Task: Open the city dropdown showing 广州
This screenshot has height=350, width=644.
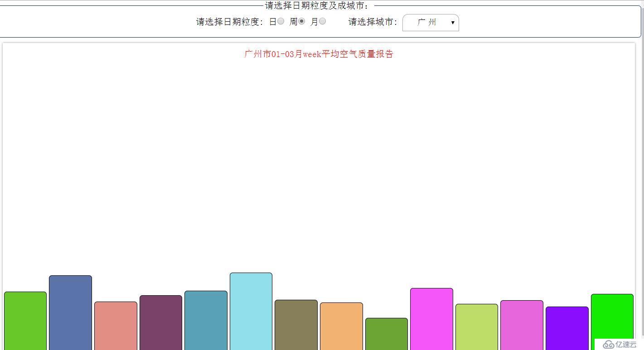Action: click(x=431, y=23)
